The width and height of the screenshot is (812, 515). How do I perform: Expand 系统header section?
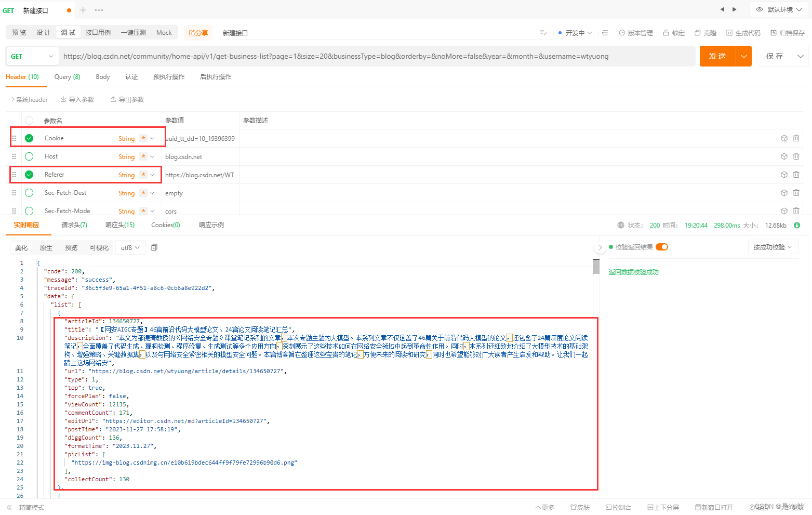tap(30, 99)
